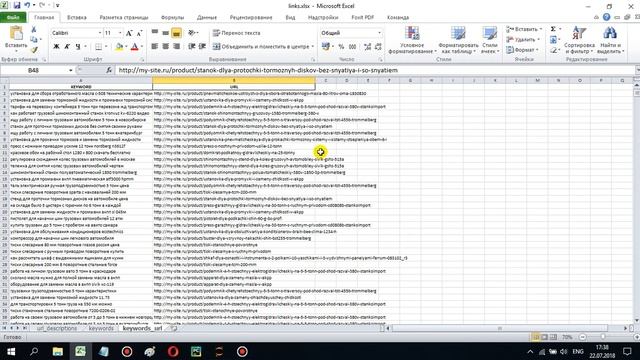This screenshot has height=360, width=640.
Task: Switch to the Формулы tab
Action: pos(172,18)
